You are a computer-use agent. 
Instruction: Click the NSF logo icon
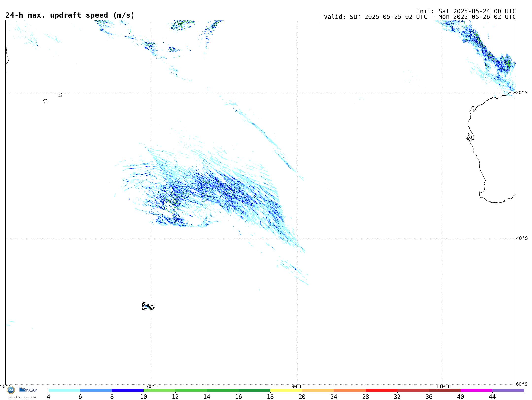click(11, 390)
